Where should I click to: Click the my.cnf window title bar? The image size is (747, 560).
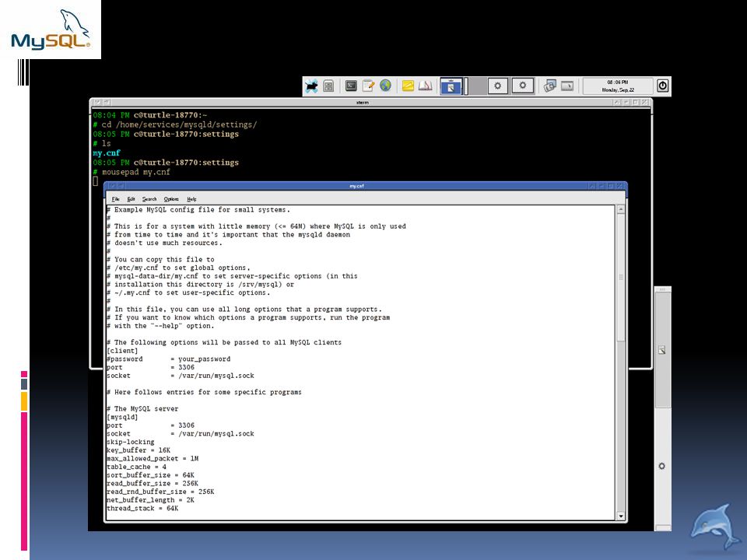point(356,186)
